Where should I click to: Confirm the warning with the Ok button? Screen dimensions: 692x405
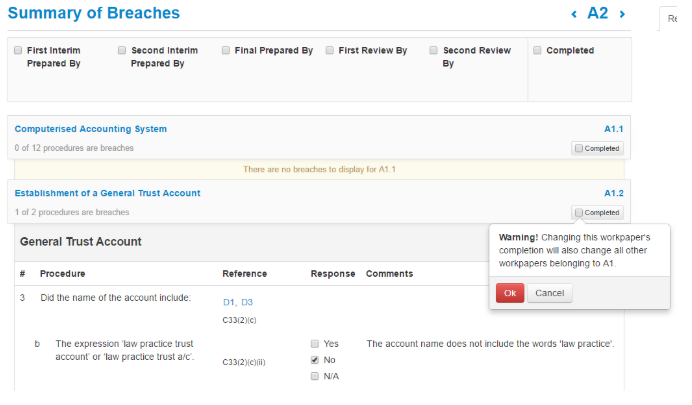click(509, 293)
